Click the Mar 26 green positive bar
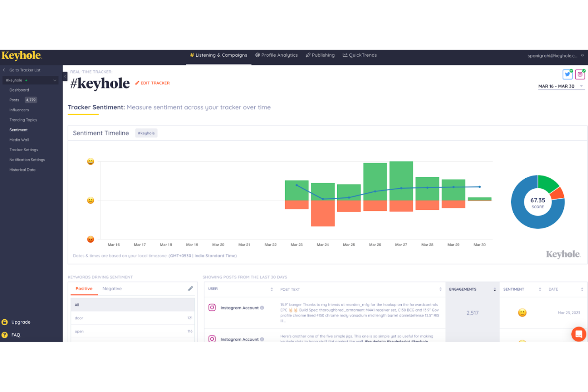Screen dimensions: 588x392 pyautogui.click(x=375, y=182)
